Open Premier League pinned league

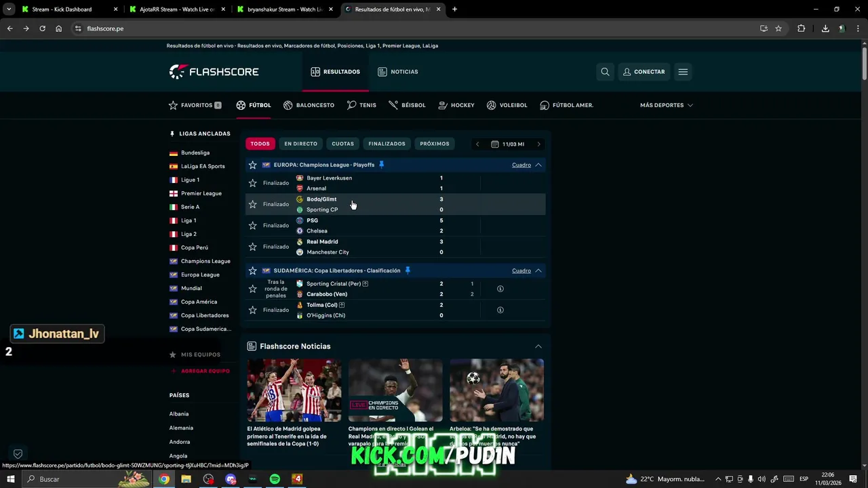point(201,193)
